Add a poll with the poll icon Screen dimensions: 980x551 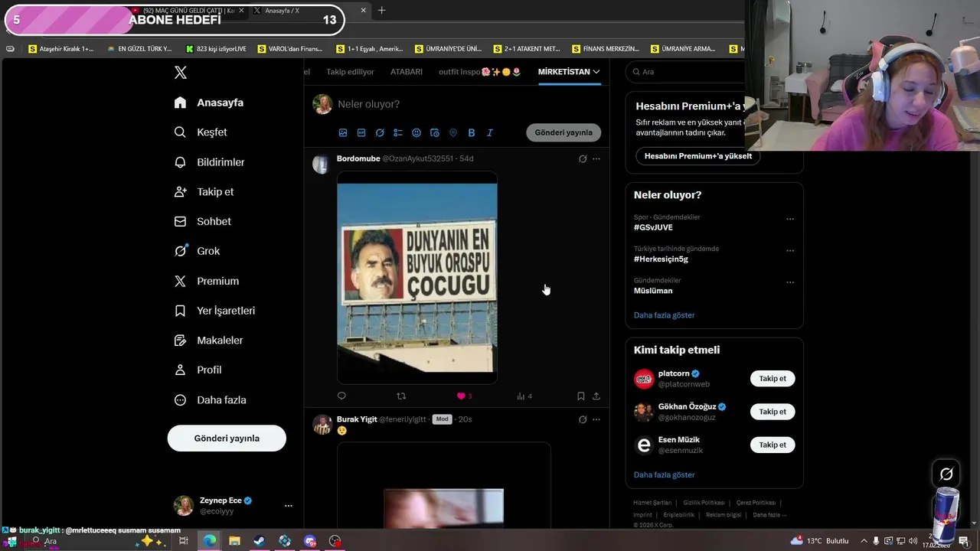398,132
